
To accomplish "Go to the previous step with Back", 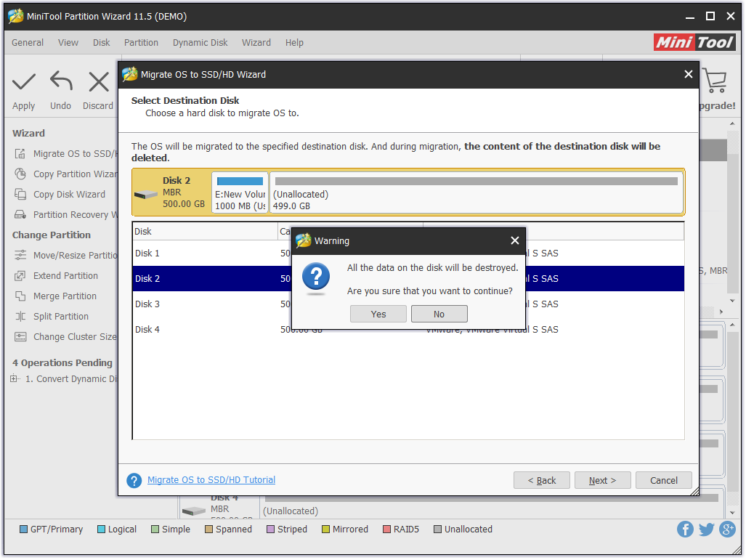I will [x=542, y=481].
